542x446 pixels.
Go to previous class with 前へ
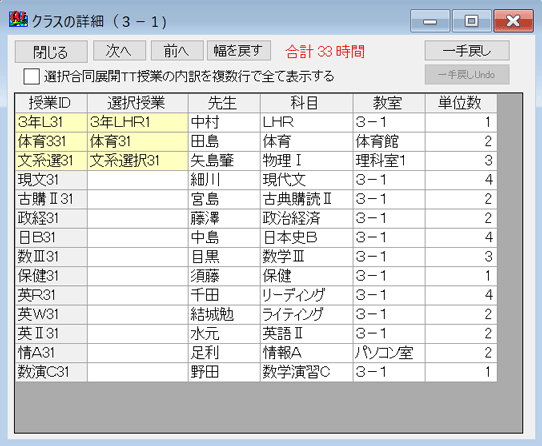(177, 51)
